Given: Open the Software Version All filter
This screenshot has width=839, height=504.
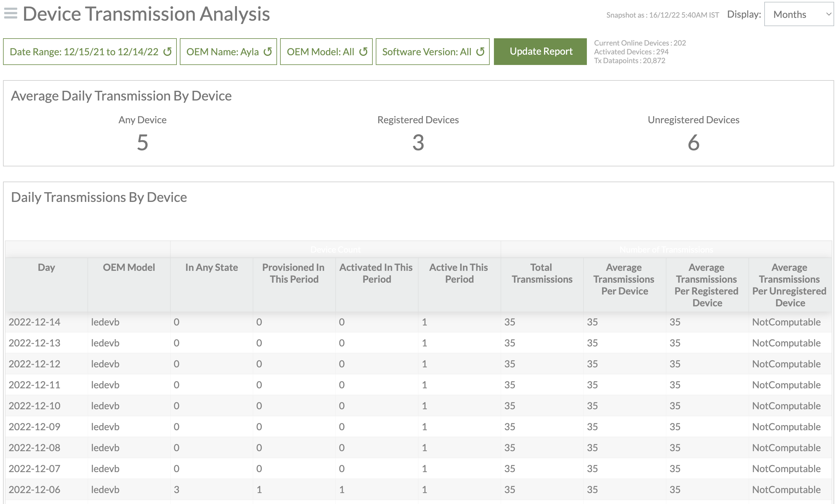Looking at the screenshot, I should tap(426, 52).
